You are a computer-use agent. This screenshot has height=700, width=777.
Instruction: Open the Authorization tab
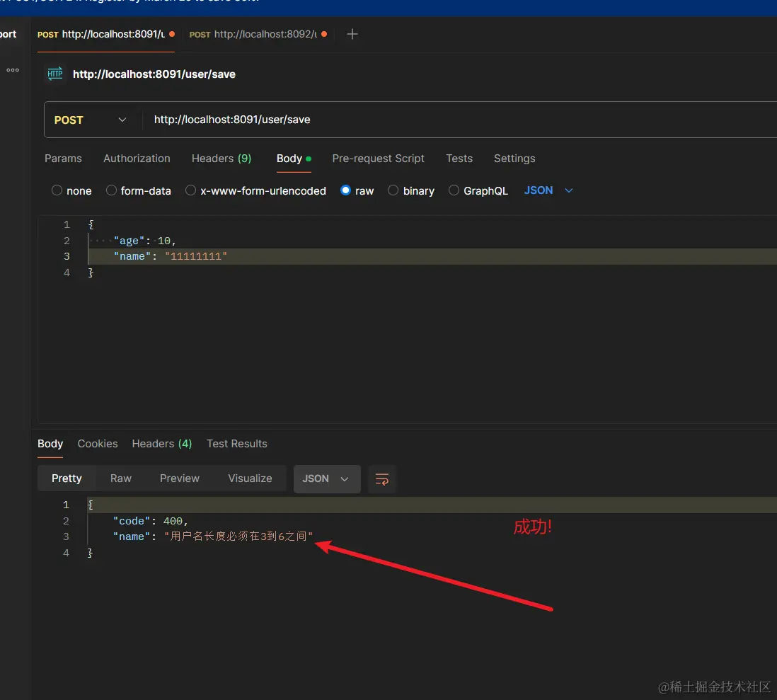click(x=137, y=159)
